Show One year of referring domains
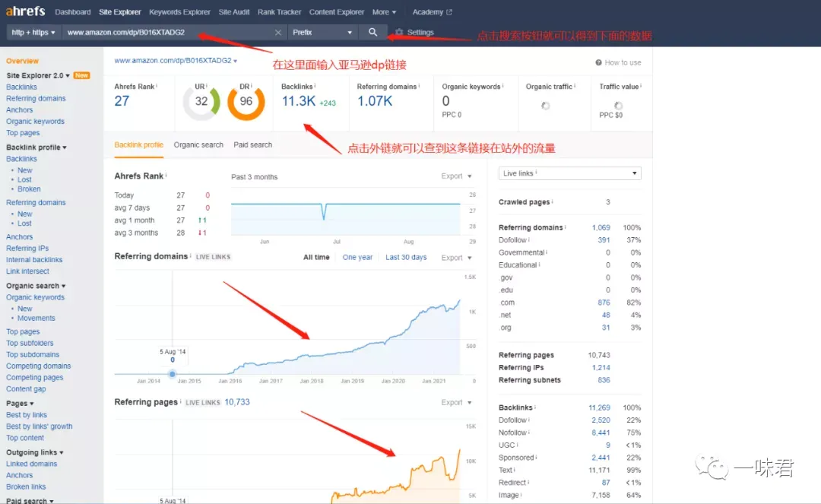 [x=357, y=258]
